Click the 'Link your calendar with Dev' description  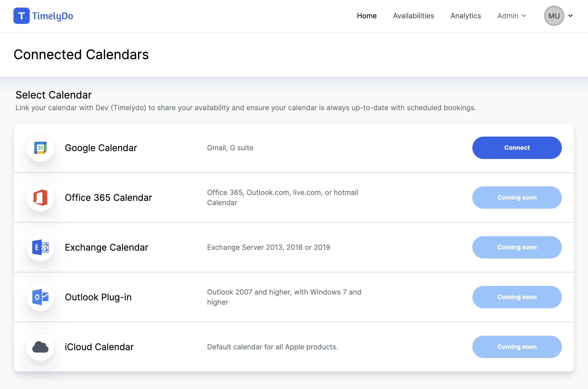(x=246, y=108)
